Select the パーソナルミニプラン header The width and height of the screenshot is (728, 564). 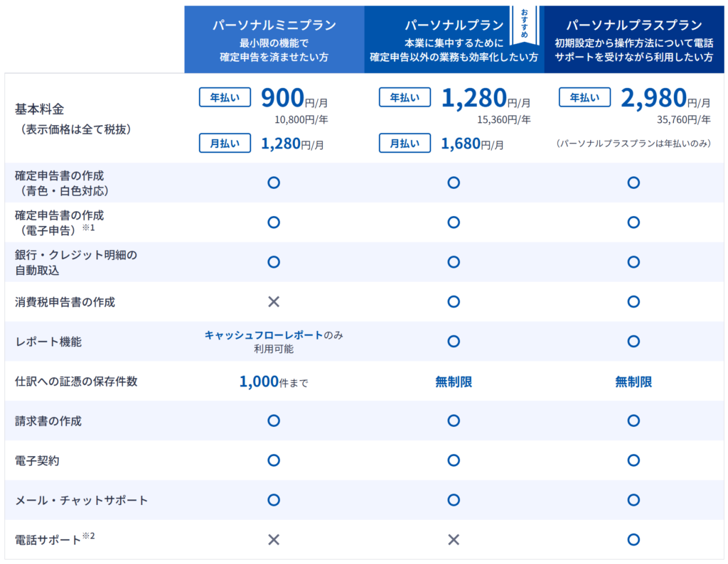pos(274,26)
